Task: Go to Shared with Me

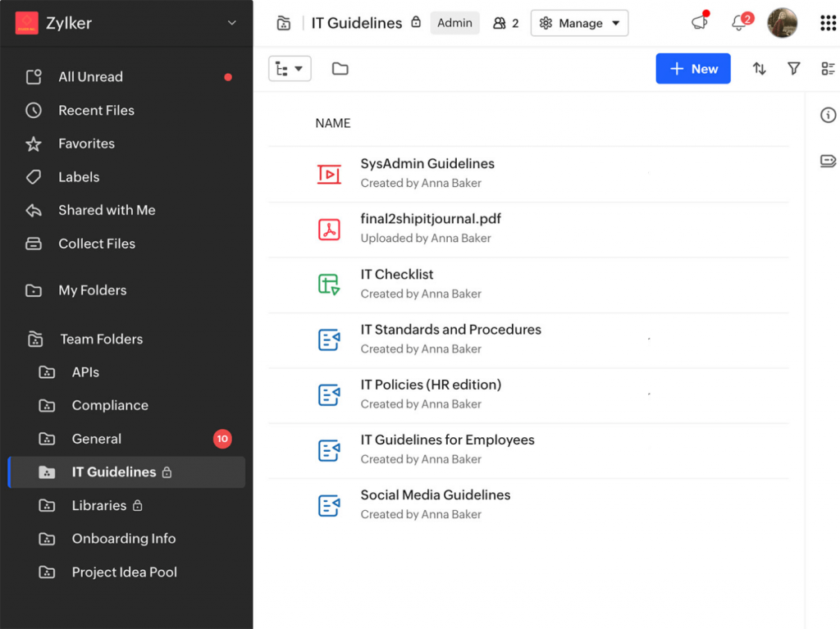Action: (107, 210)
